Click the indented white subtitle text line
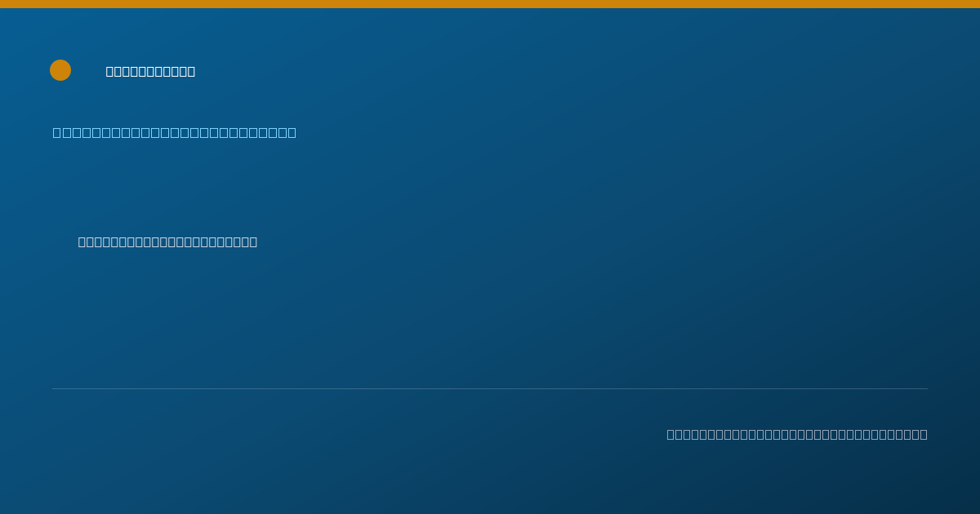 point(167,241)
